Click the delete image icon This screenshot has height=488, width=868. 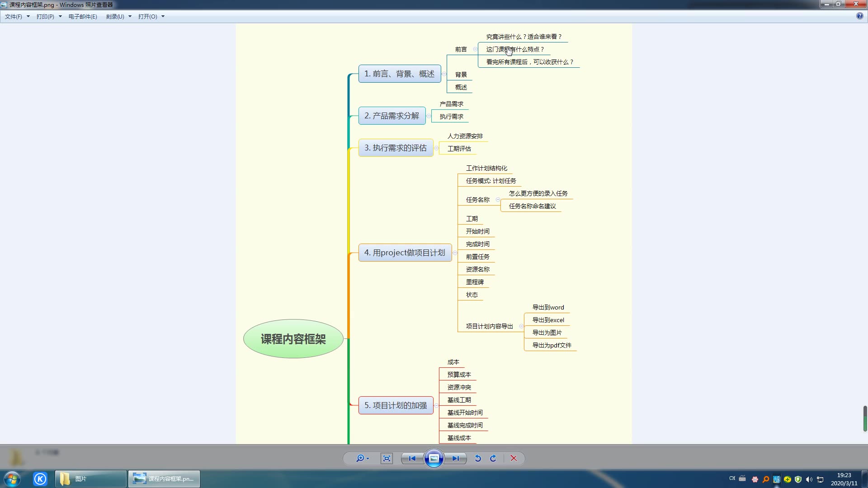pos(513,458)
